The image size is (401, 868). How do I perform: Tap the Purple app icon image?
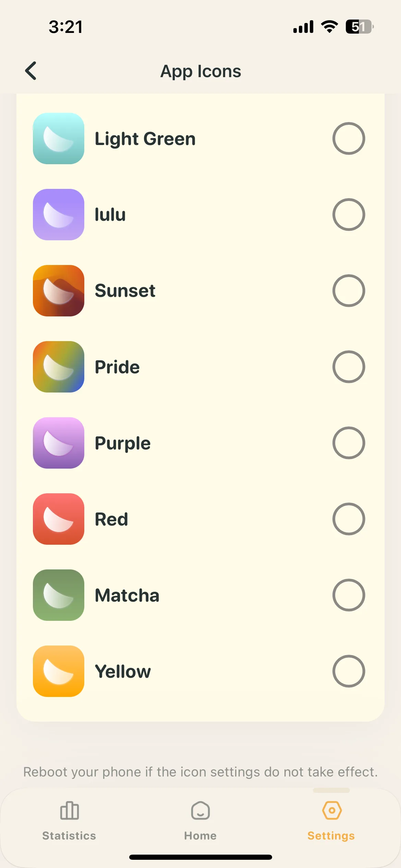click(x=59, y=443)
